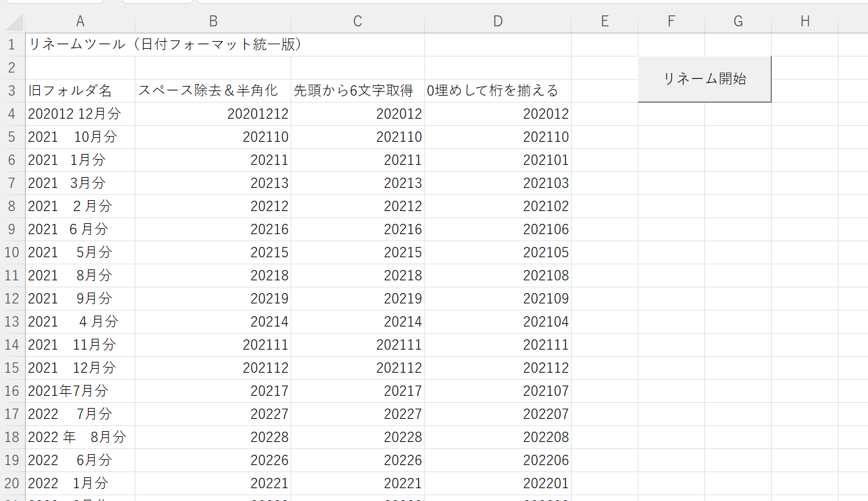
Task: Select cell 2021 9月分
Action: coord(80,299)
